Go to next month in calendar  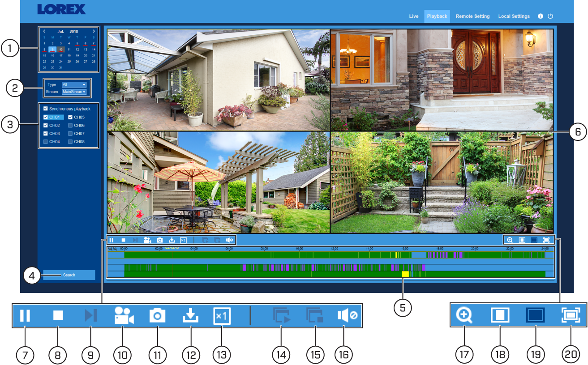tap(94, 31)
